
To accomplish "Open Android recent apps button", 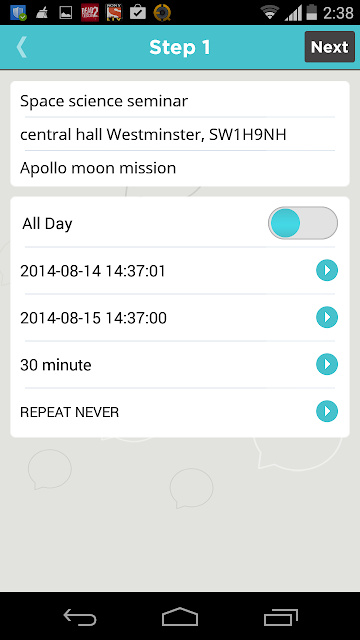I will point(280,616).
